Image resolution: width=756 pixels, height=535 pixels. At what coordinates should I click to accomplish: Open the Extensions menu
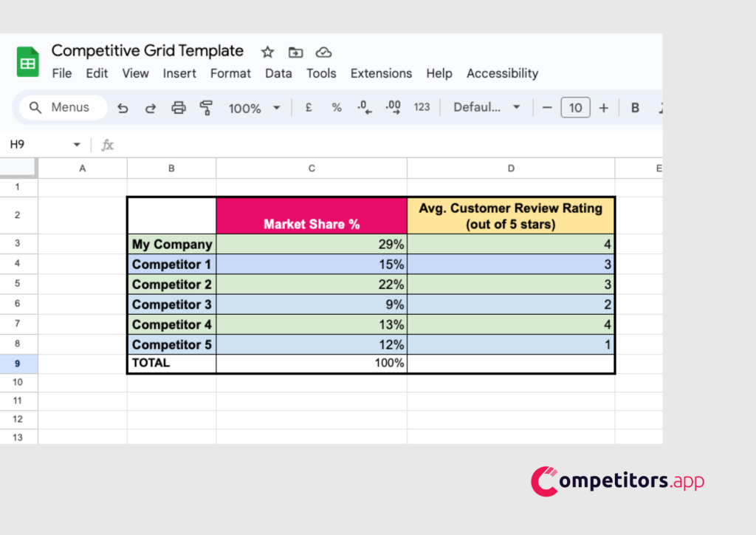pos(381,73)
